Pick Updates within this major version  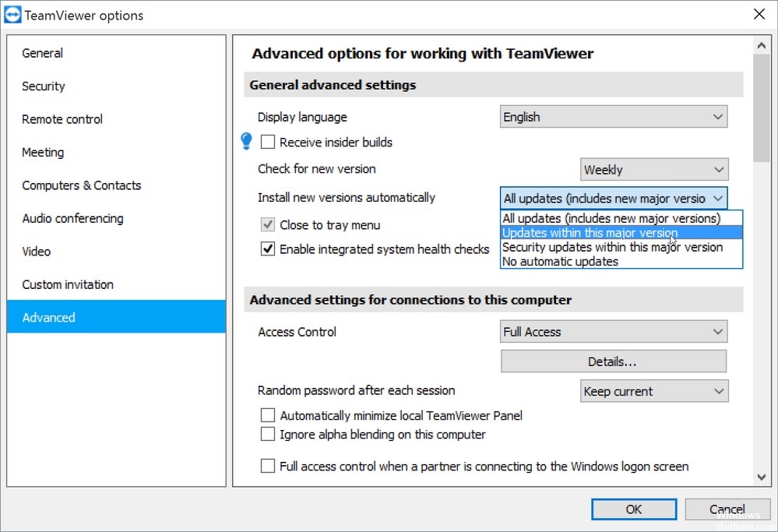590,233
